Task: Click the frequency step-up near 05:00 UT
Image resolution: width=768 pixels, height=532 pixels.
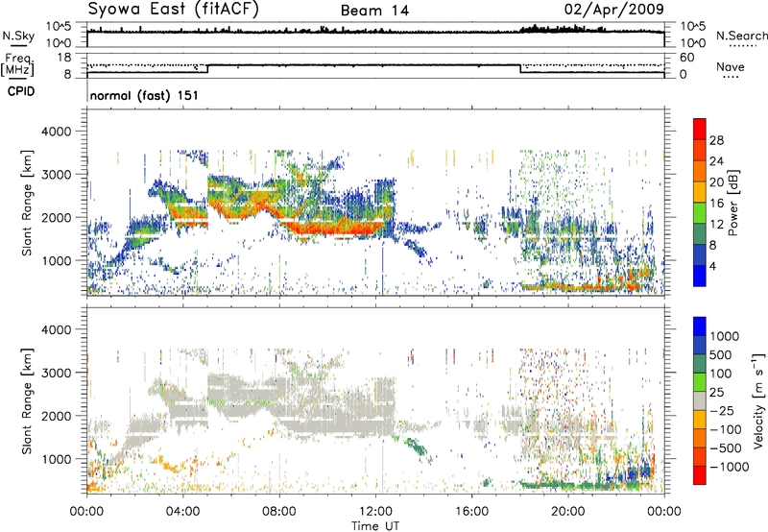Action: click(208, 69)
